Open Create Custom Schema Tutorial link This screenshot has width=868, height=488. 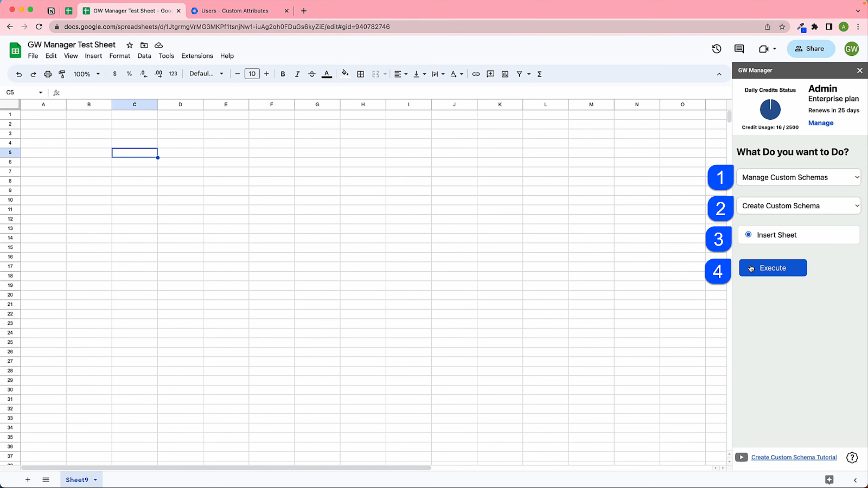click(794, 458)
